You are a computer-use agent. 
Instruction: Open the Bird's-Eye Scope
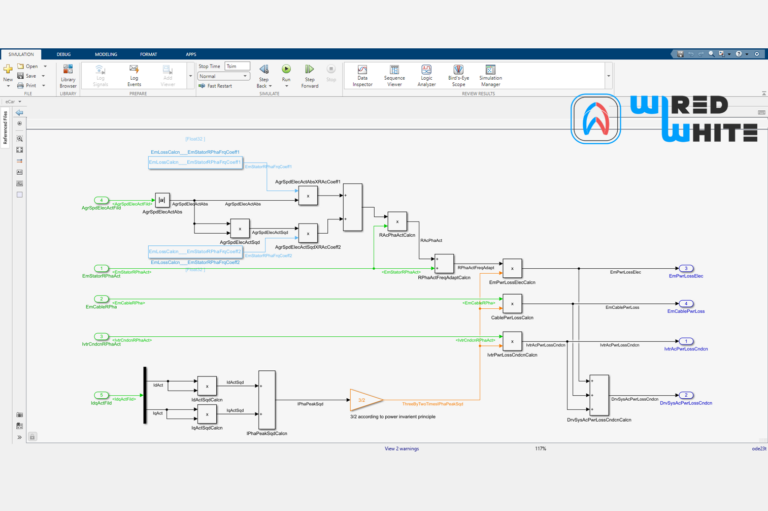pos(458,75)
